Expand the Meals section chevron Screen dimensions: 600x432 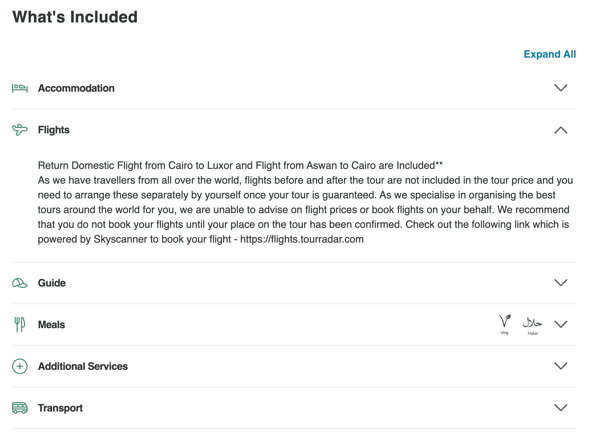pyautogui.click(x=561, y=324)
